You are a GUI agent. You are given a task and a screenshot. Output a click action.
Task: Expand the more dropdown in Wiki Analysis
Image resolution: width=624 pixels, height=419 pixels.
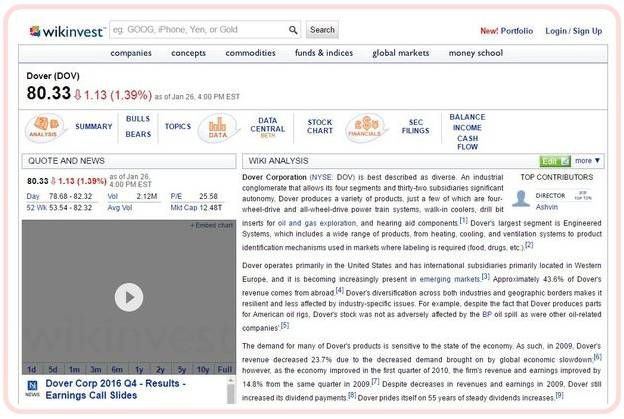pos(587,161)
